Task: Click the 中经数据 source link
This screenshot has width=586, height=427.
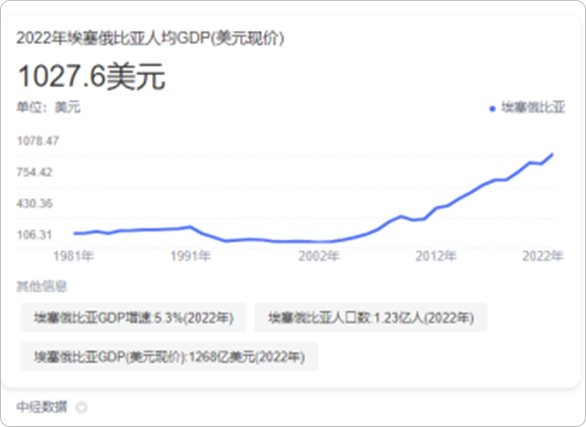Action: coord(41,407)
